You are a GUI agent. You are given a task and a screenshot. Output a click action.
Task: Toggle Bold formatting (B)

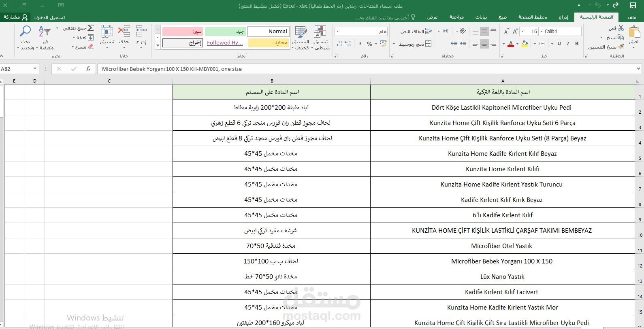tap(577, 44)
